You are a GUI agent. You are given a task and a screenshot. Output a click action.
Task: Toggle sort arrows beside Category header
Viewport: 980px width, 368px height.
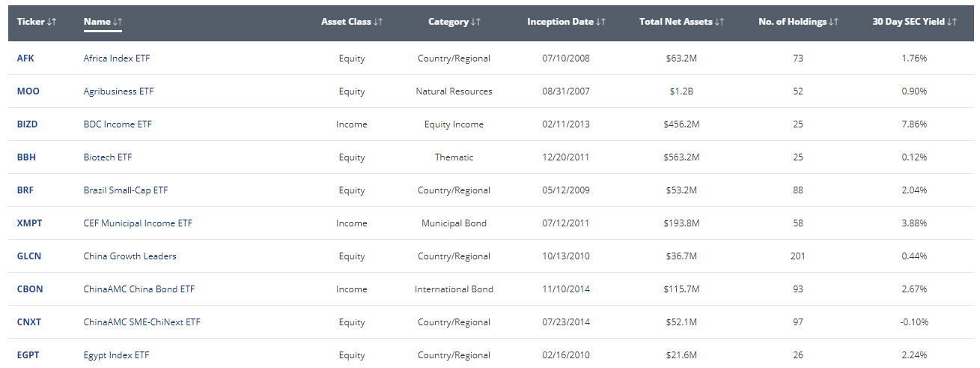[476, 22]
